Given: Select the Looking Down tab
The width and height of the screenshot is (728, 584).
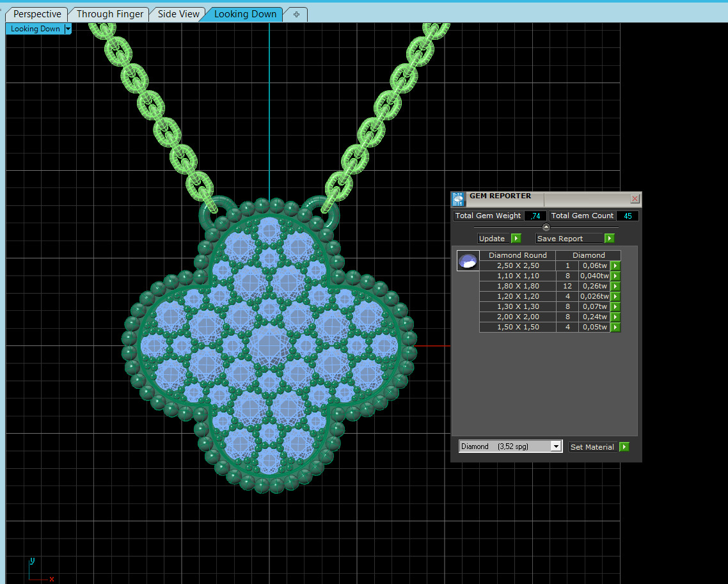Looking at the screenshot, I should click(x=244, y=14).
